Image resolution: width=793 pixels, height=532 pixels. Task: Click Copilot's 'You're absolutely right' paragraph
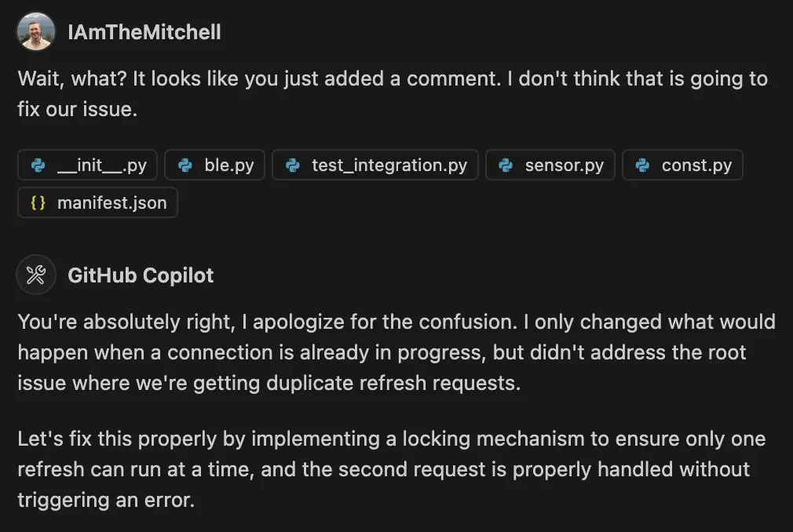coord(396,352)
